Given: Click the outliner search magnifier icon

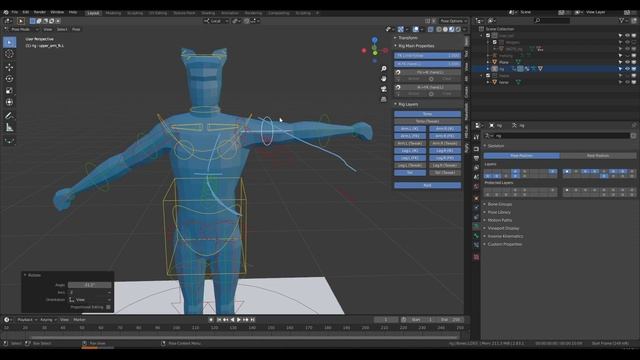Looking at the screenshot, I should pyautogui.click(x=538, y=20).
